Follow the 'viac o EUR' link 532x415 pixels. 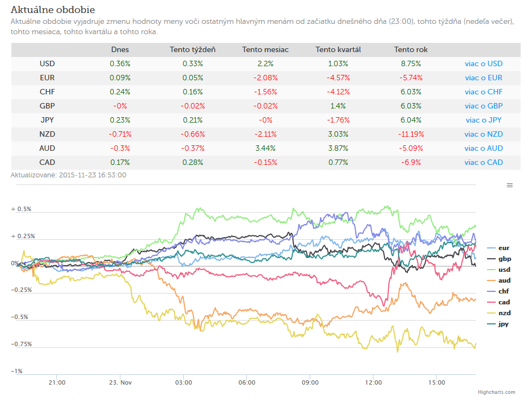[484, 78]
